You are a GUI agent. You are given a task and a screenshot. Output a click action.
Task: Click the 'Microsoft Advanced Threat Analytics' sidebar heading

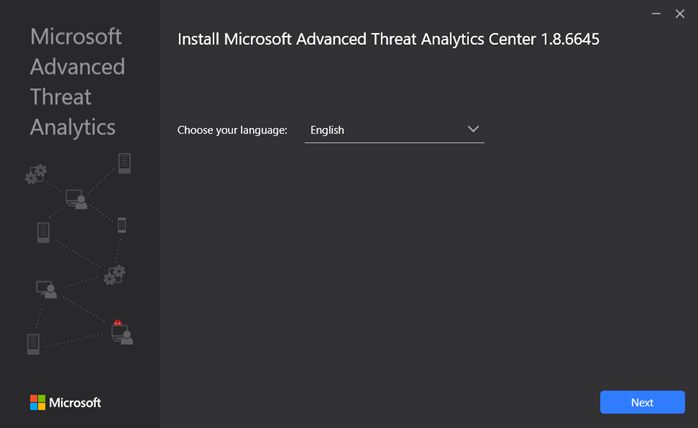(x=77, y=82)
